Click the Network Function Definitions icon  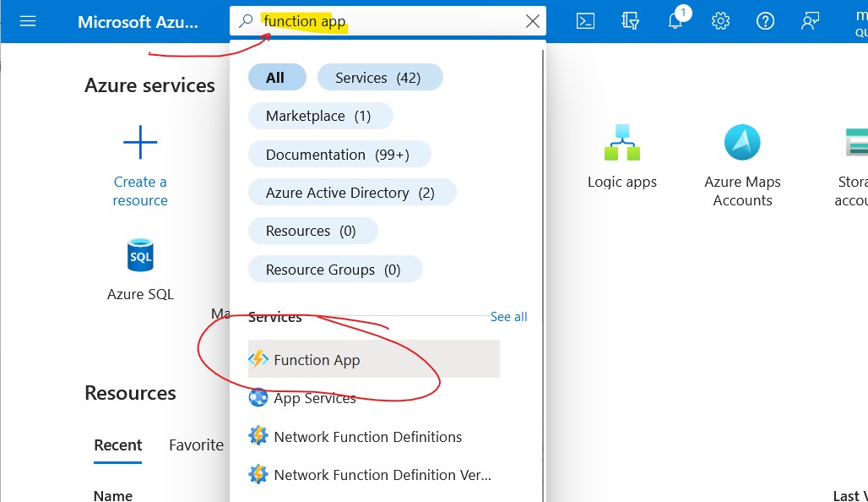[x=258, y=436]
